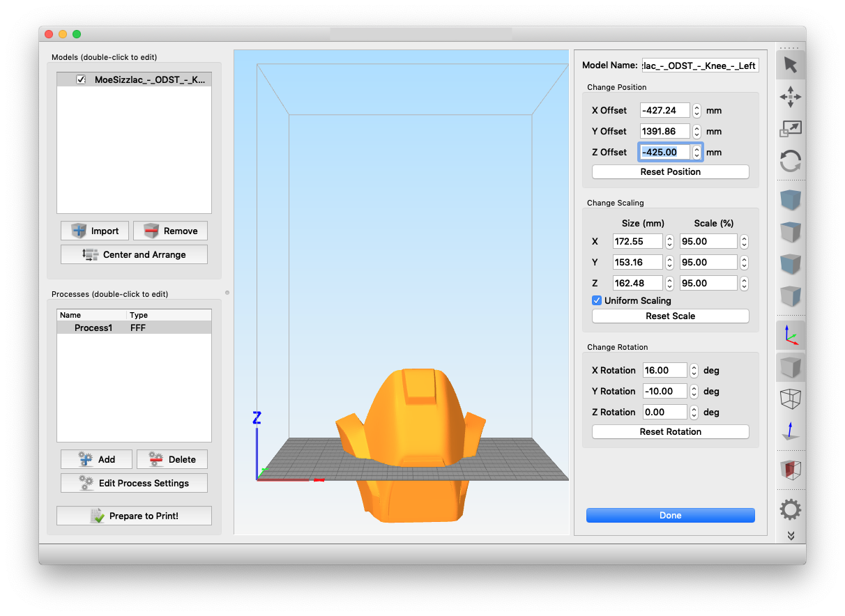This screenshot has height=616, width=845.
Task: Click Center and Arrange
Action: (x=134, y=254)
